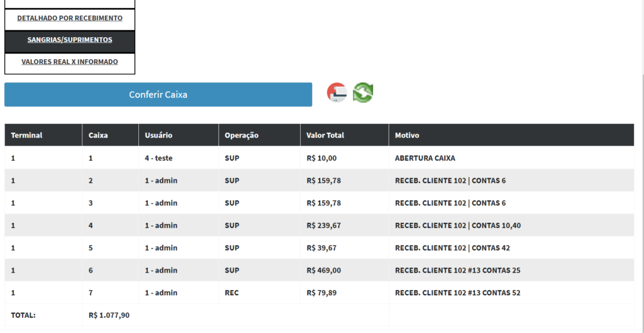Image resolution: width=644 pixels, height=333 pixels.
Task: Switch to Valores Real x Informado tab
Action: (70, 62)
